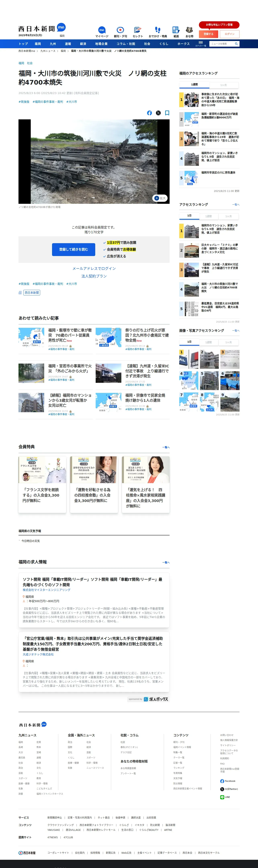The image size is (258, 868).
Task: Switch アクセスランキング to 1ヶ月 tab
Action: 228,216
